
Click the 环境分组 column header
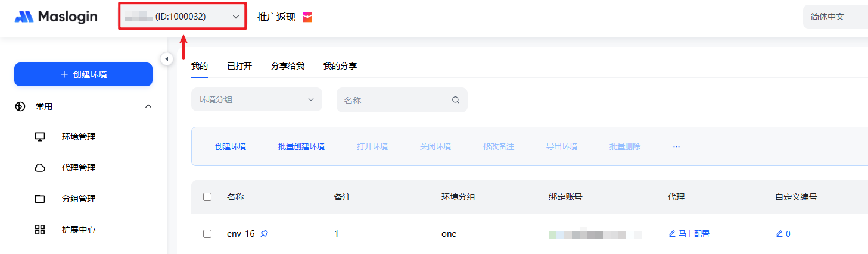point(458,197)
